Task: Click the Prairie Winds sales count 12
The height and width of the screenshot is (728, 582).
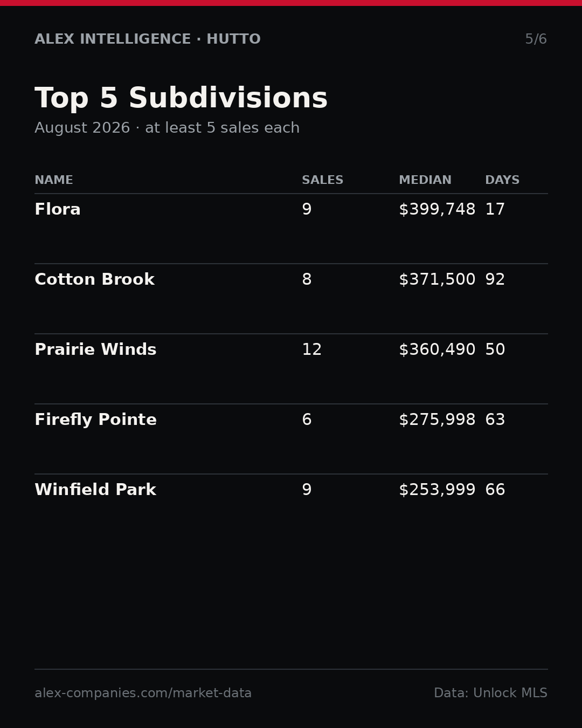Action: pyautogui.click(x=311, y=350)
